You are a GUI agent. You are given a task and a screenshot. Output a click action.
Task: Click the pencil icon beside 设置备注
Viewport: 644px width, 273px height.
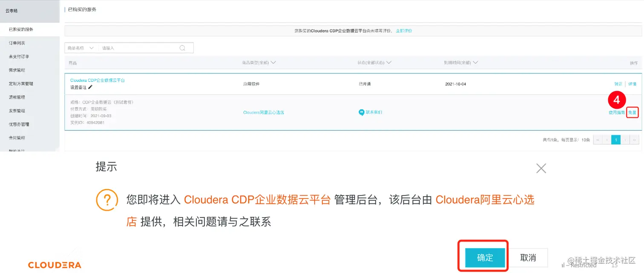pos(90,87)
